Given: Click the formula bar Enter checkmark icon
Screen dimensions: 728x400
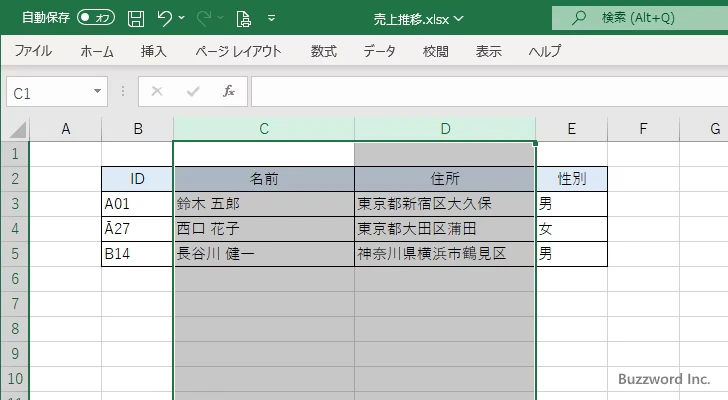Looking at the screenshot, I should pyautogui.click(x=193, y=91).
